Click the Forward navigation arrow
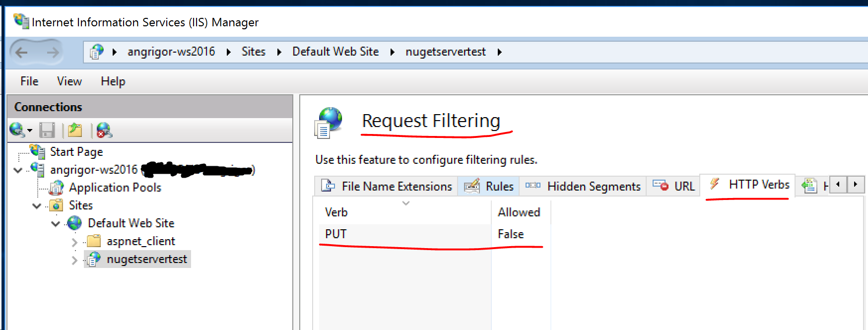 pos(52,52)
